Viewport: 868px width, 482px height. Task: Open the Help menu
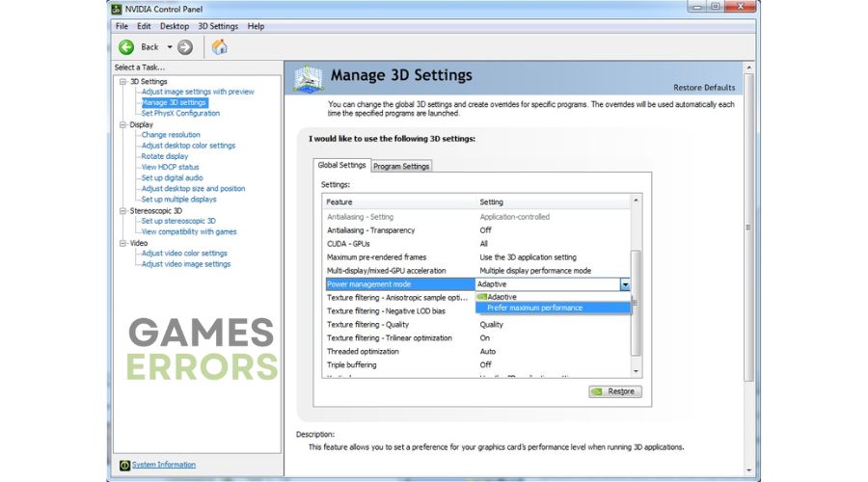256,26
